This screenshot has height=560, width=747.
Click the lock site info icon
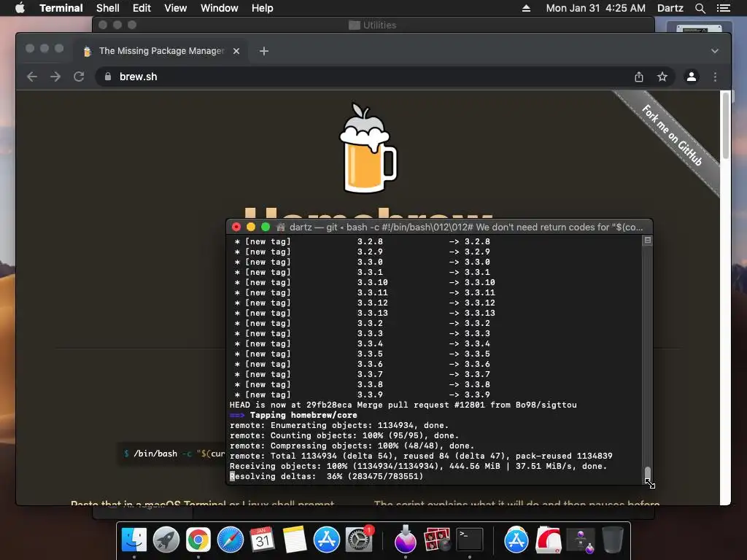(x=108, y=77)
